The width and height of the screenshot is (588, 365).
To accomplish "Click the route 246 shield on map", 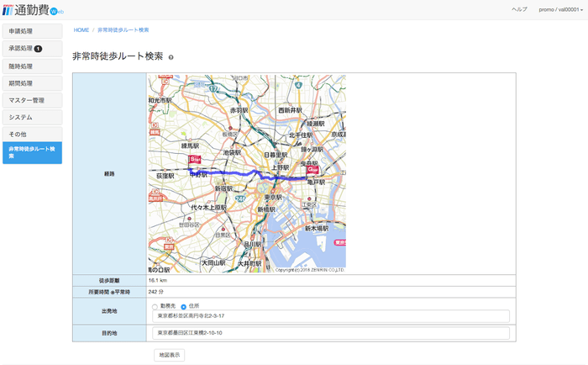I will click(x=239, y=198).
